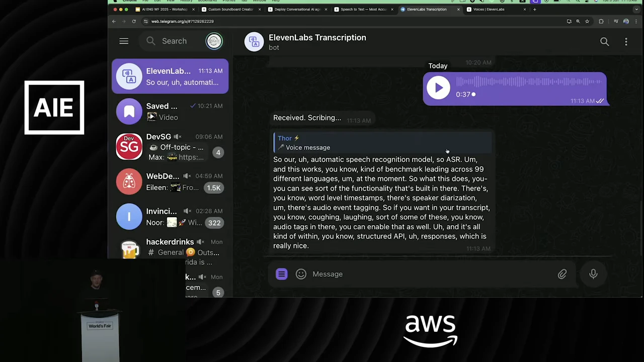This screenshot has height=362, width=644.
Task: Open the Invinci... chat with 322 unread
Action: click(x=170, y=217)
